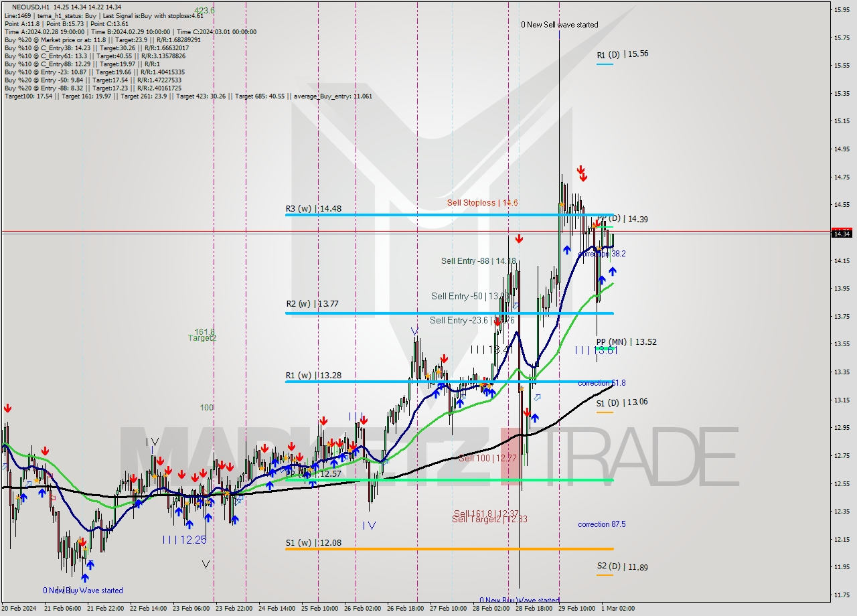Click the orange S1 (w) support line
This screenshot has width=857, height=616.
point(449,549)
